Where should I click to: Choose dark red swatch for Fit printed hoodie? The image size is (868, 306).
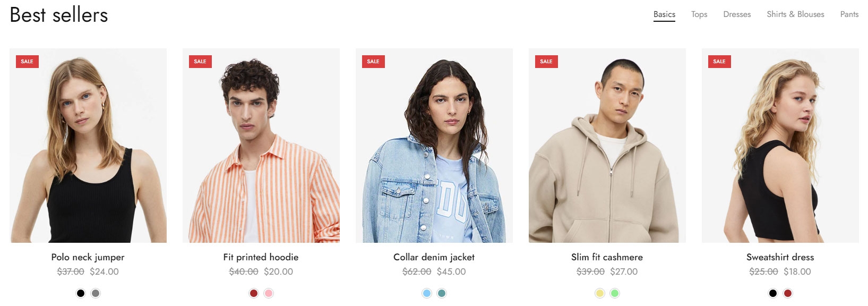click(254, 293)
